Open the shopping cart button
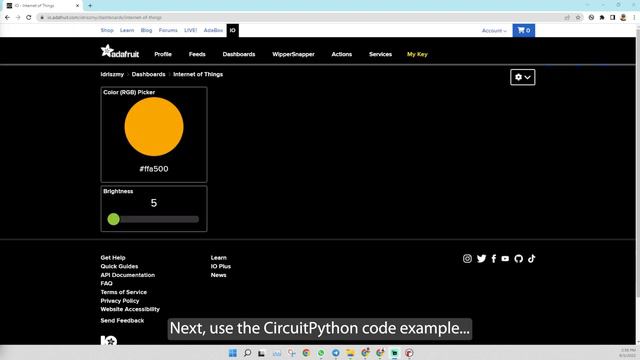The width and height of the screenshot is (640, 360). coord(524,30)
